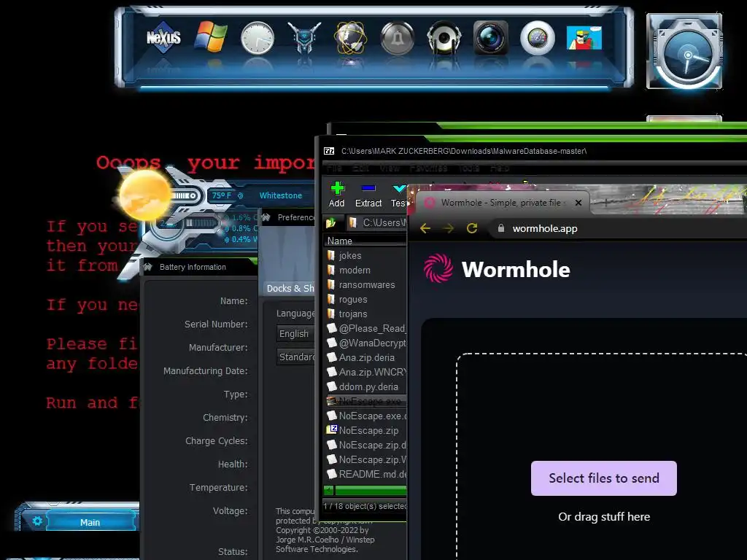The width and height of the screenshot is (747, 560).
Task: Click the 7z title bar icon
Action: tap(329, 151)
